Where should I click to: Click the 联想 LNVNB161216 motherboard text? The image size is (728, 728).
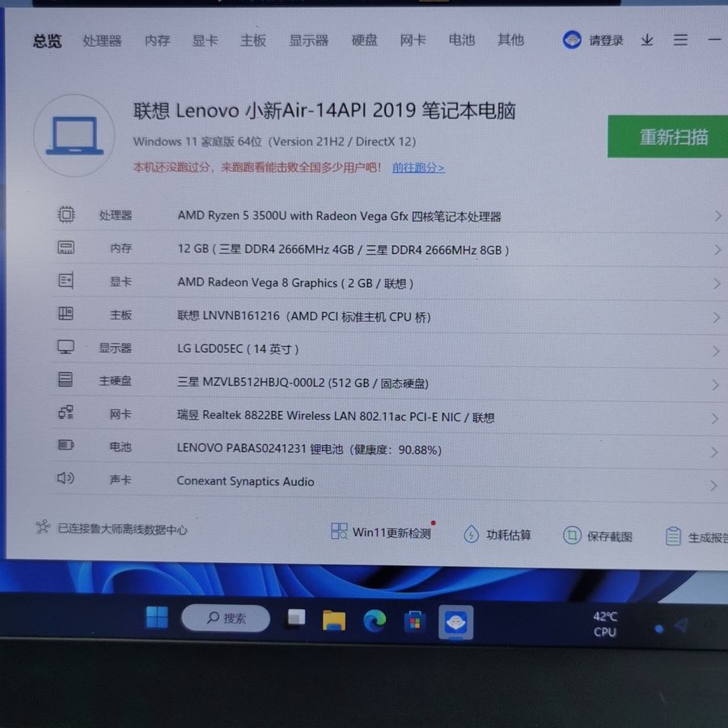tap(304, 316)
